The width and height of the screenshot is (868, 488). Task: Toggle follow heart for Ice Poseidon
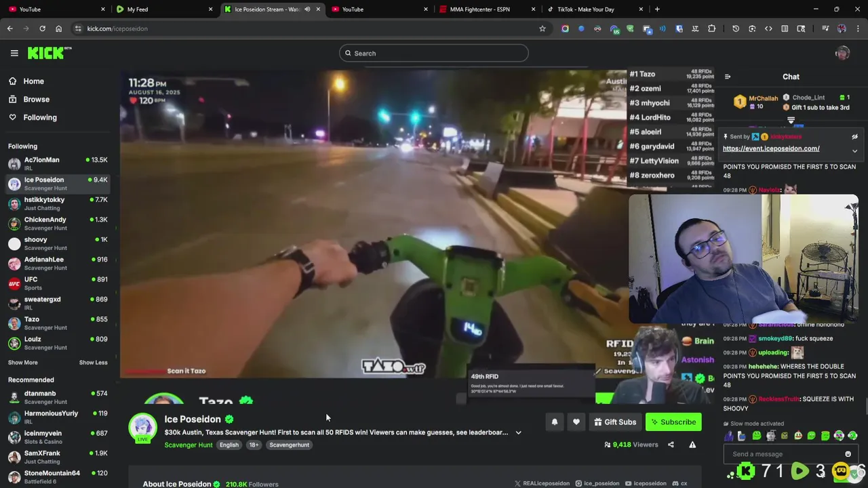(576, 422)
